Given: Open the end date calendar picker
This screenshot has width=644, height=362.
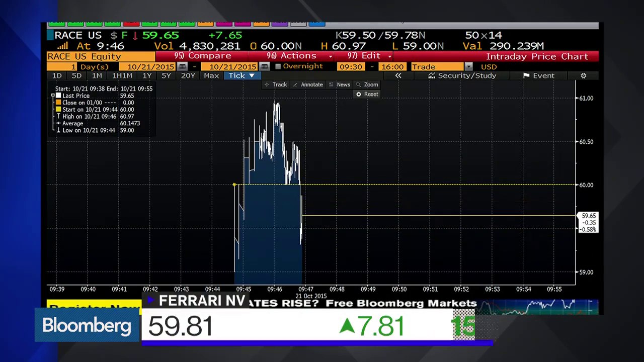Looking at the screenshot, I should pos(265,66).
